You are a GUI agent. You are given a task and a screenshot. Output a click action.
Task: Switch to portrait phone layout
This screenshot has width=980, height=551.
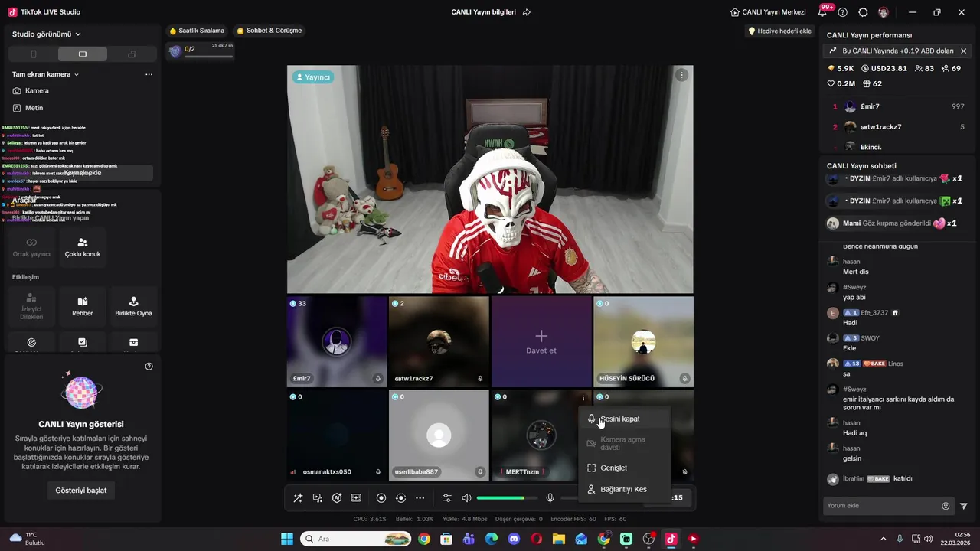point(33,54)
